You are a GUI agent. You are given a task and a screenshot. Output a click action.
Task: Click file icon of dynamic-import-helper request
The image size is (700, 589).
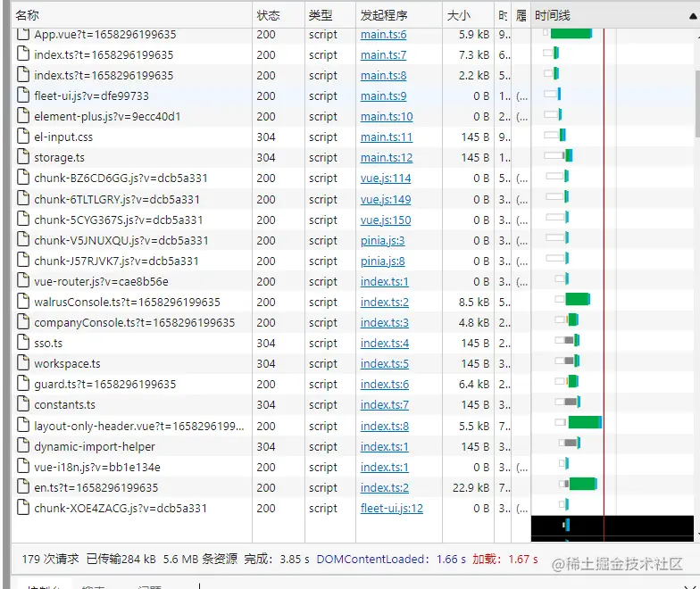23,445
